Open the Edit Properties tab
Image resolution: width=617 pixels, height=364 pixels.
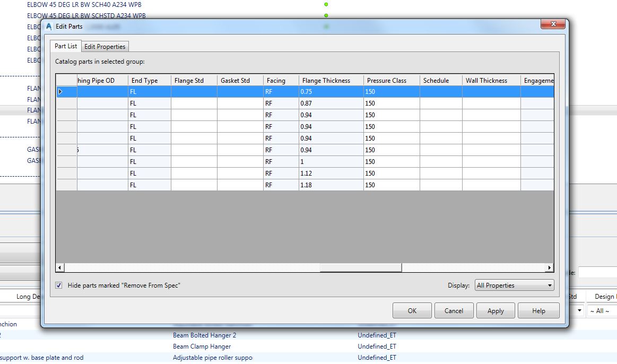click(x=105, y=47)
